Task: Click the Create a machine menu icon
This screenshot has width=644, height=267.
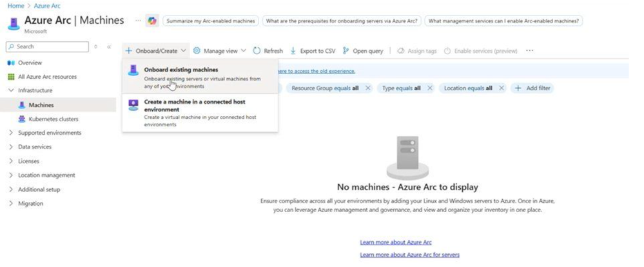Action: (x=133, y=105)
